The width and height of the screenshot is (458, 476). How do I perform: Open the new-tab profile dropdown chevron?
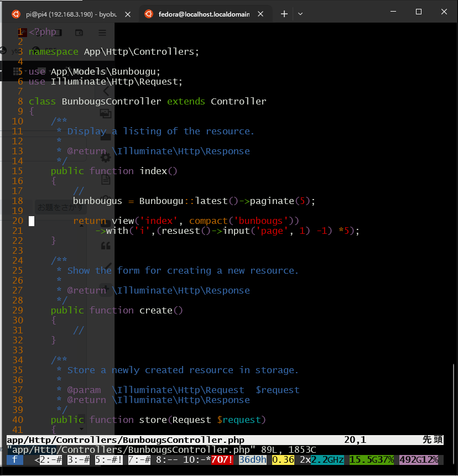click(x=300, y=14)
